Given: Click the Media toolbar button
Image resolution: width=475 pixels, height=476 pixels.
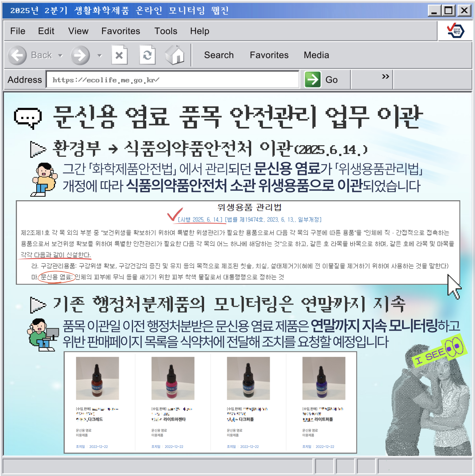Looking at the screenshot, I should tap(316, 55).
